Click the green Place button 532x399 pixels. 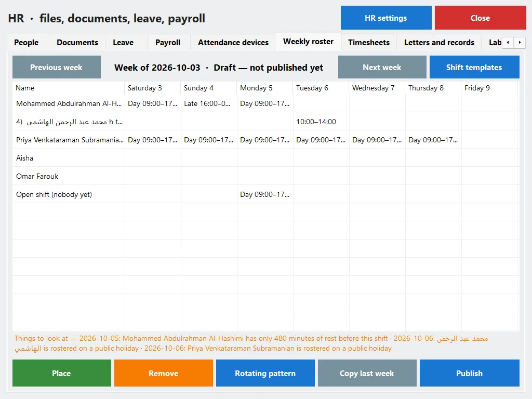[x=62, y=373]
